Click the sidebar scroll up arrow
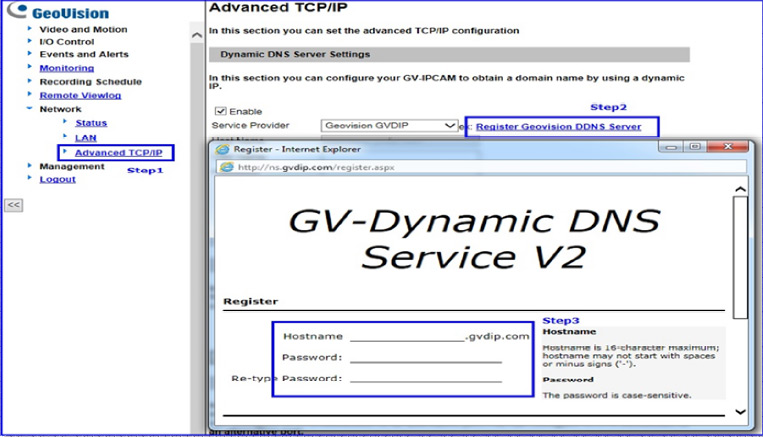Image resolution: width=763 pixels, height=437 pixels. point(197,35)
